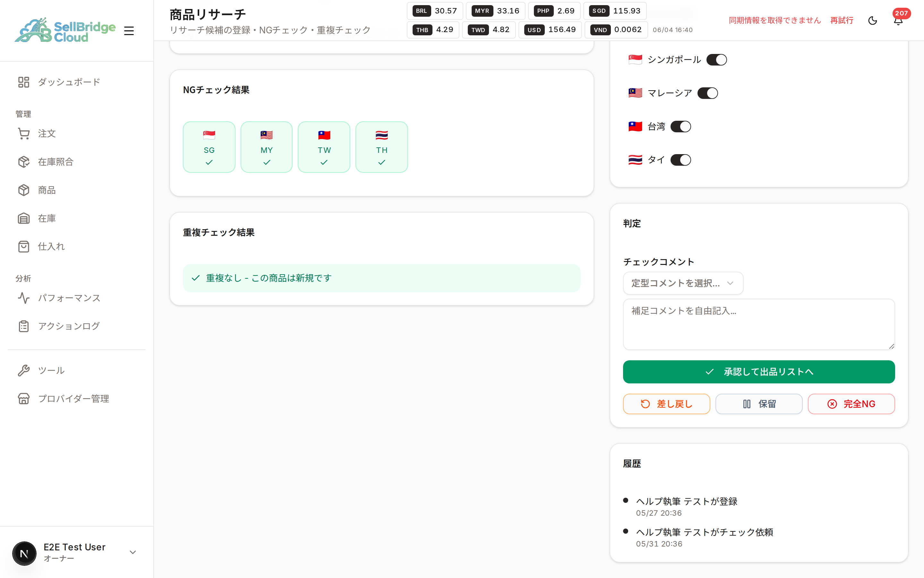The image size is (924, 578).
Task: Click 同期情報を取得できません error text
Action: click(775, 21)
